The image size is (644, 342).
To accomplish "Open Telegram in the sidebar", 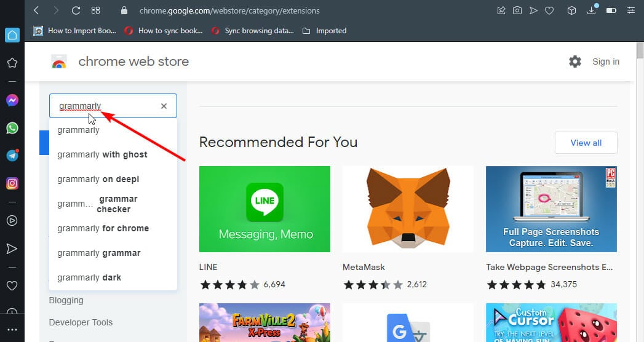I will [x=12, y=156].
